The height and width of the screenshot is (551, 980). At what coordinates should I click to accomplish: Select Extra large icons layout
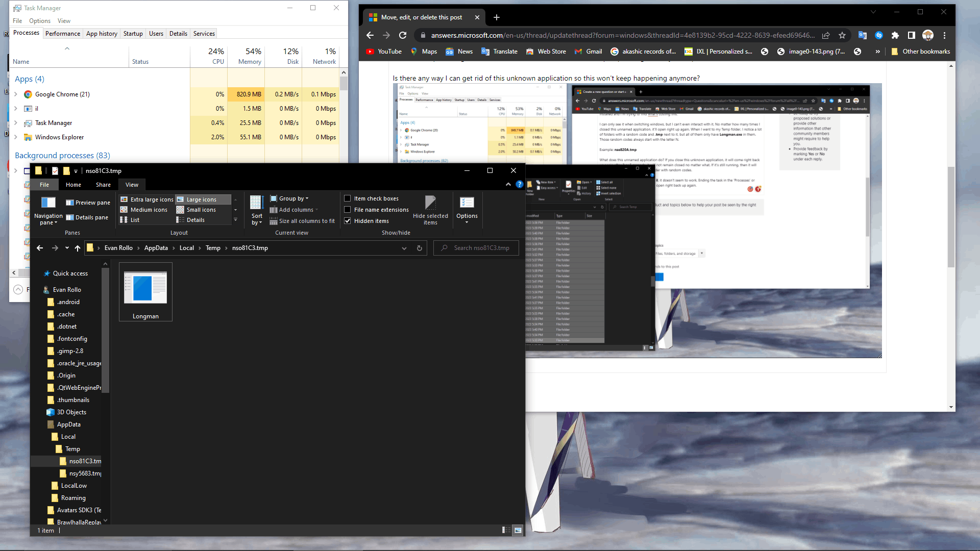(x=147, y=199)
